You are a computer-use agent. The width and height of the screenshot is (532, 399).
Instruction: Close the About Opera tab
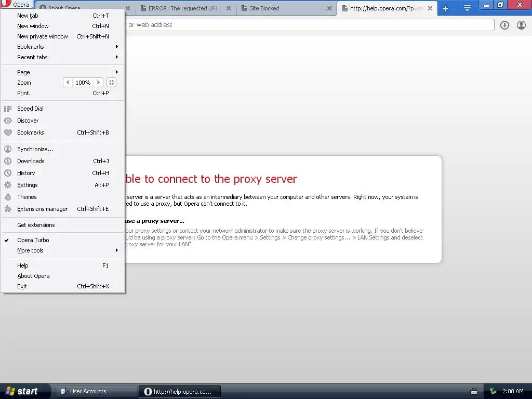[x=128, y=8]
